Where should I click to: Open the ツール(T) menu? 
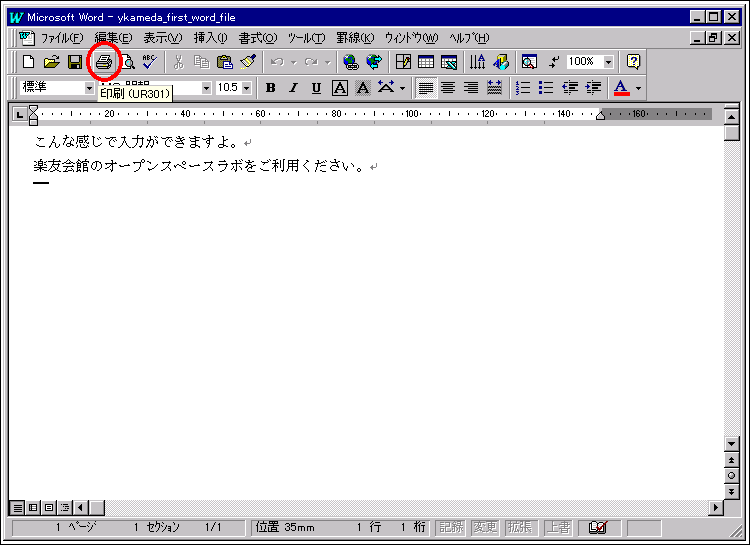(x=307, y=38)
